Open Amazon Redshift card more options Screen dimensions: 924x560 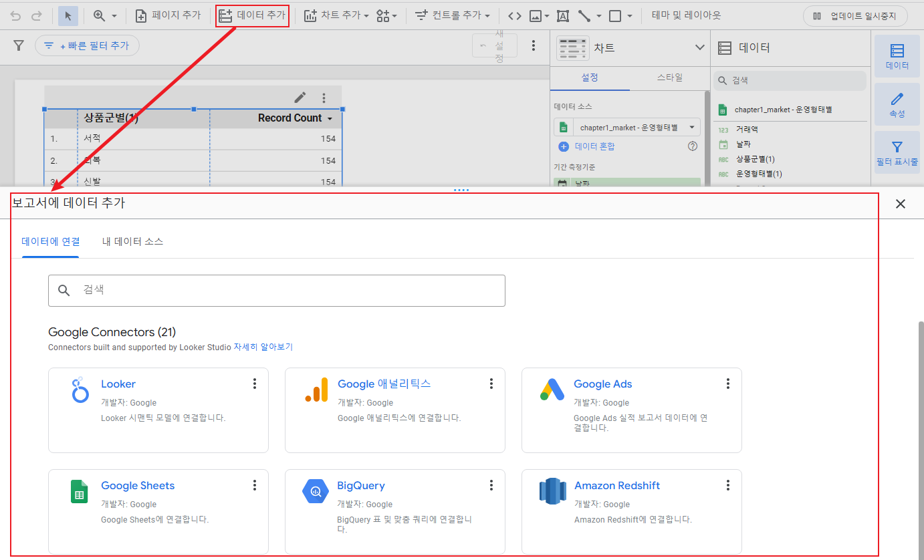tap(727, 485)
